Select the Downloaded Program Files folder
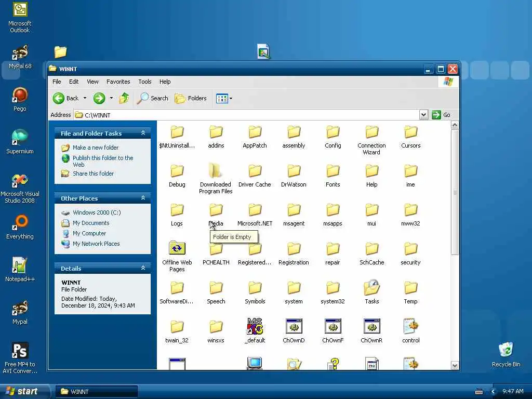 tap(216, 179)
